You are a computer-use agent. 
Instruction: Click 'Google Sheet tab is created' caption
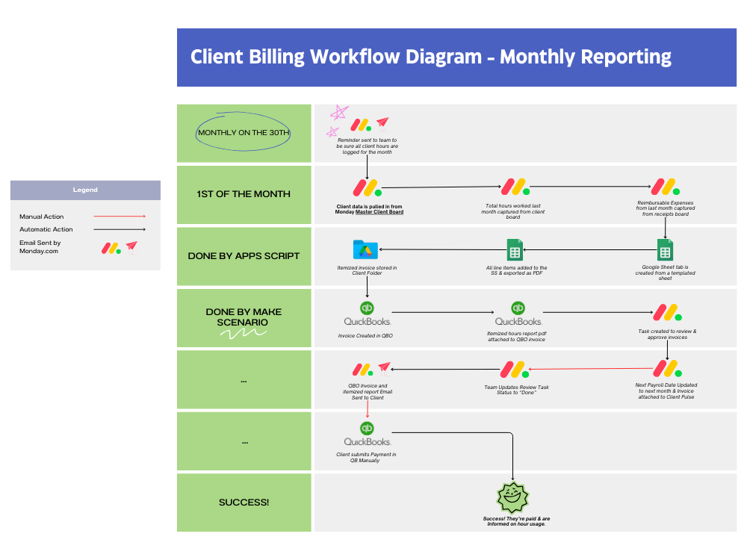pyautogui.click(x=665, y=273)
